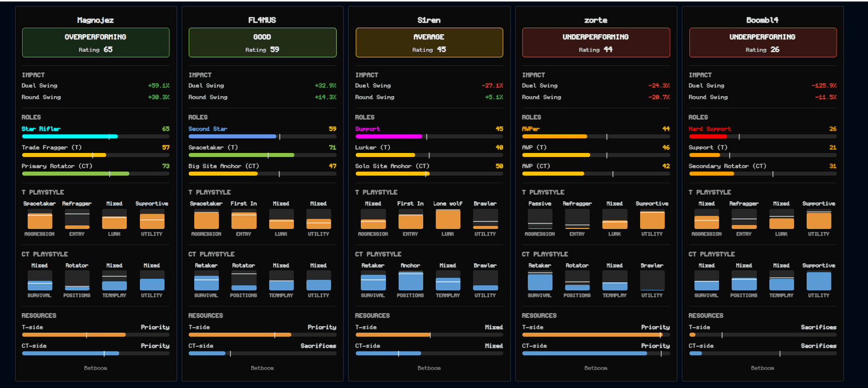Open zorte's UNDERPERFORMING rating box

point(596,42)
